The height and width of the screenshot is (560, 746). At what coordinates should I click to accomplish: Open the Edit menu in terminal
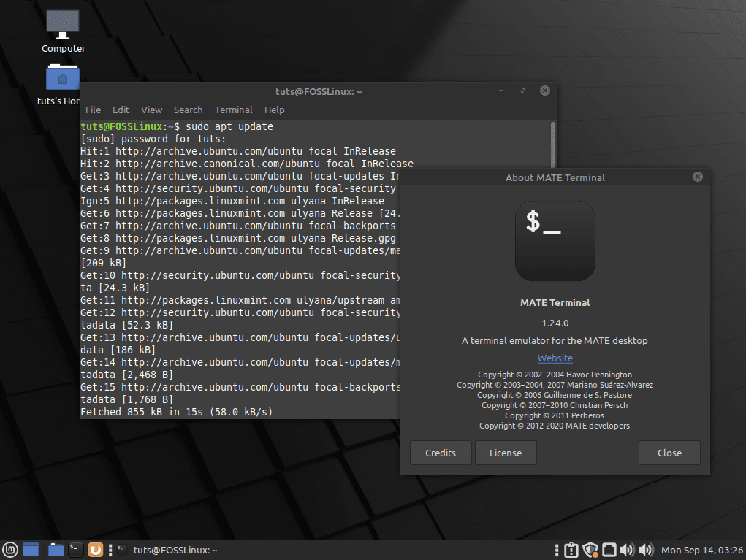tap(121, 110)
